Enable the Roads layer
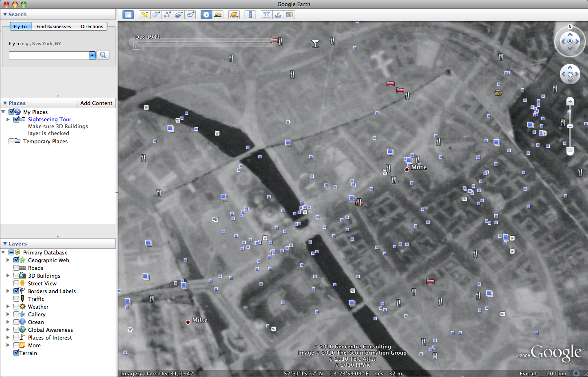Screen dimensions: 588x377 pos(17,268)
